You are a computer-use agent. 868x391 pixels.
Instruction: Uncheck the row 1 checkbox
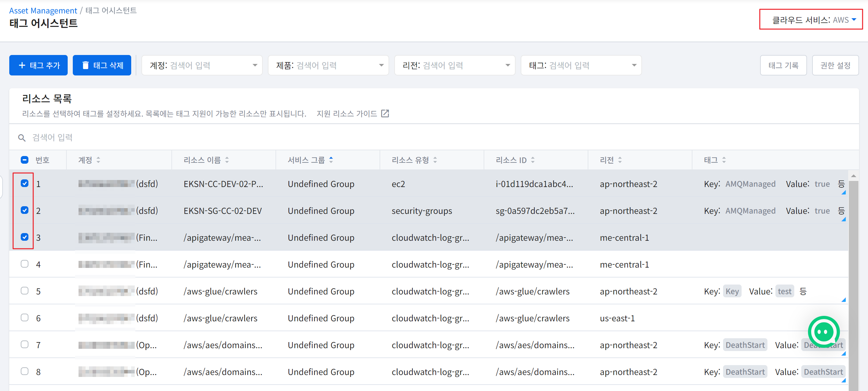pyautogui.click(x=25, y=184)
